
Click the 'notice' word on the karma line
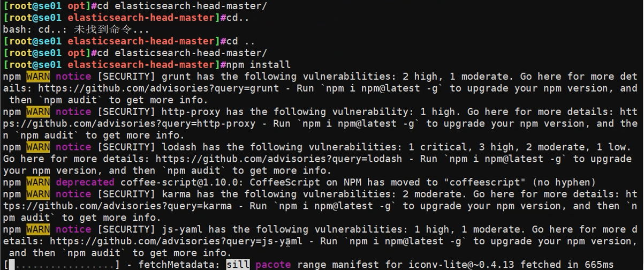click(73, 194)
